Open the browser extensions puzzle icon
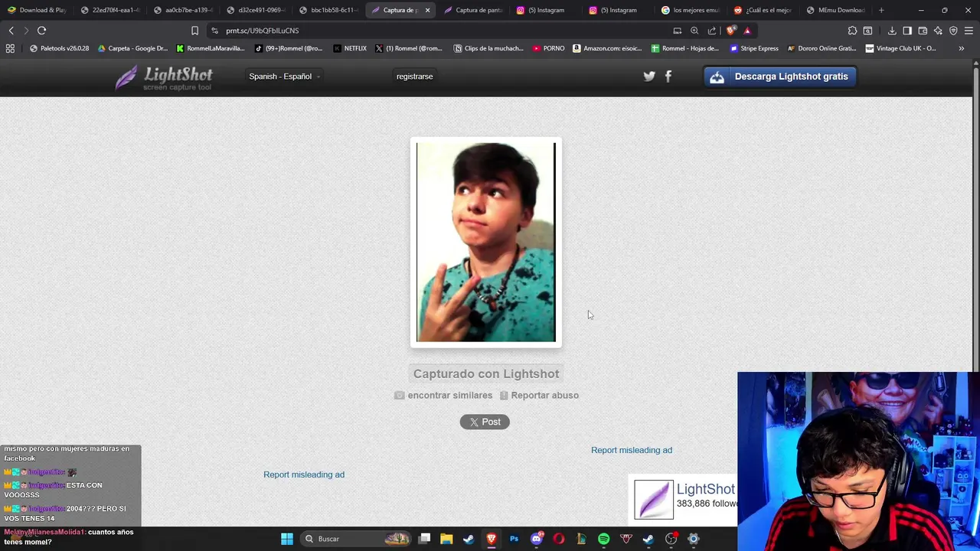 [852, 31]
